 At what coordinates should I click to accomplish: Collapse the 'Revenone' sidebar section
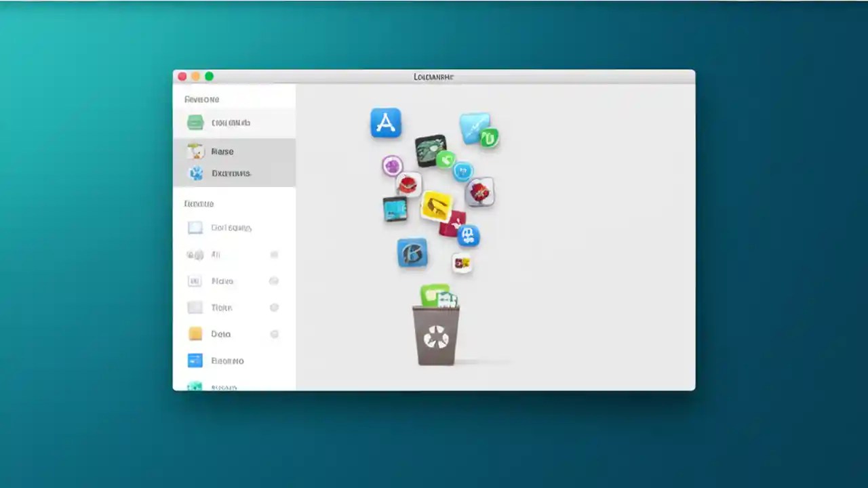(x=201, y=99)
